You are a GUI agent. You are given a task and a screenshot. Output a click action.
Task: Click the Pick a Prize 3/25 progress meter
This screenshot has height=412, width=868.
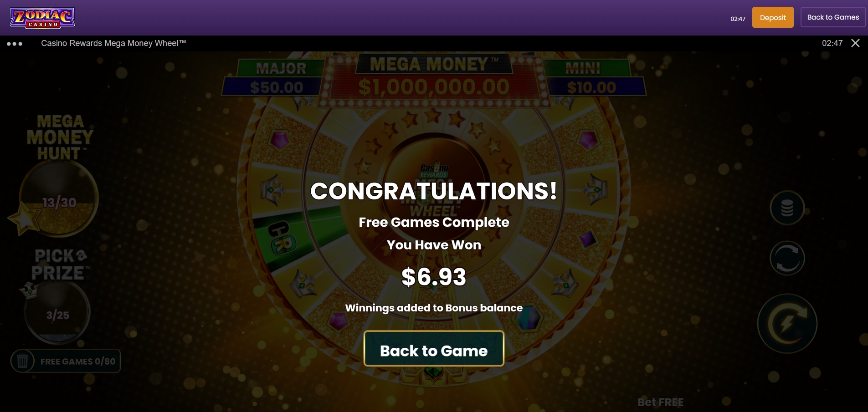point(57,312)
